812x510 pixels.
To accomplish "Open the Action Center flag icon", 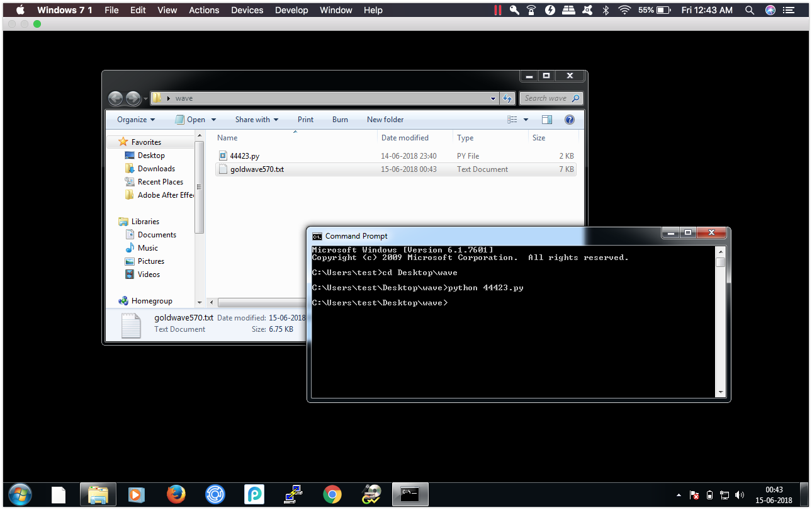I will [x=694, y=495].
